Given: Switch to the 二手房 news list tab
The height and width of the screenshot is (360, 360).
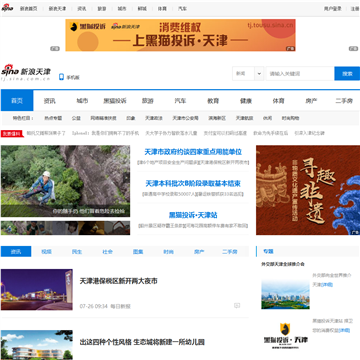Looking at the screenshot, I should tap(230, 252).
